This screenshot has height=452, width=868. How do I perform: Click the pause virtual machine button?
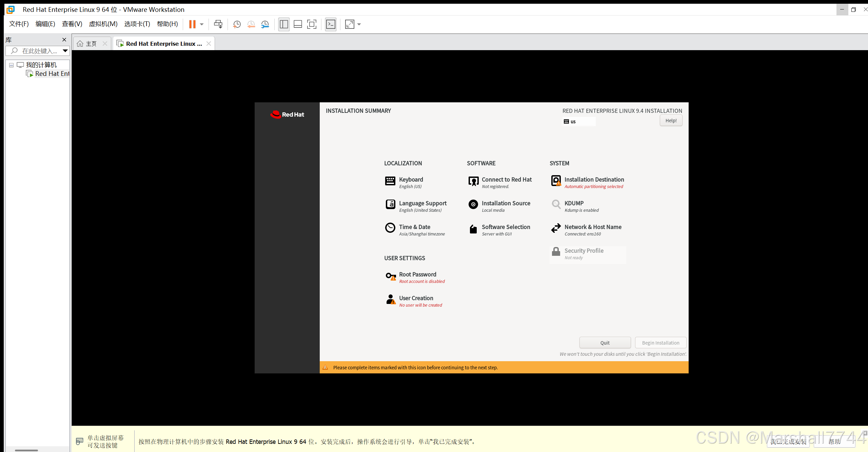point(192,24)
